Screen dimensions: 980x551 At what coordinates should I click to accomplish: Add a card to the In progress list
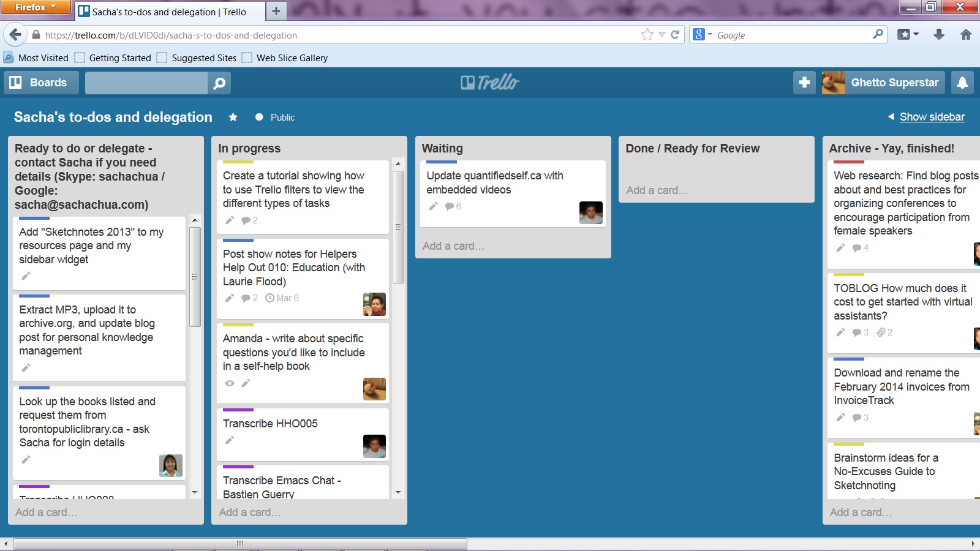pyautogui.click(x=250, y=512)
